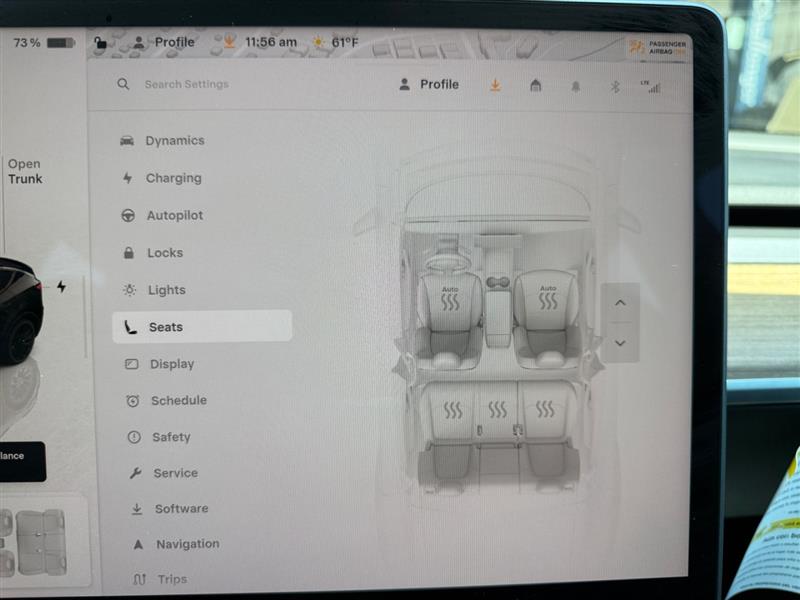The width and height of the screenshot is (800, 600).
Task: Open Bluetooth settings icon
Action: point(615,87)
